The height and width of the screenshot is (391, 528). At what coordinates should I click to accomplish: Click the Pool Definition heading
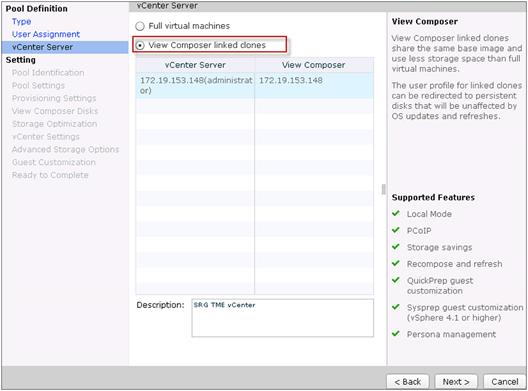[x=37, y=9]
